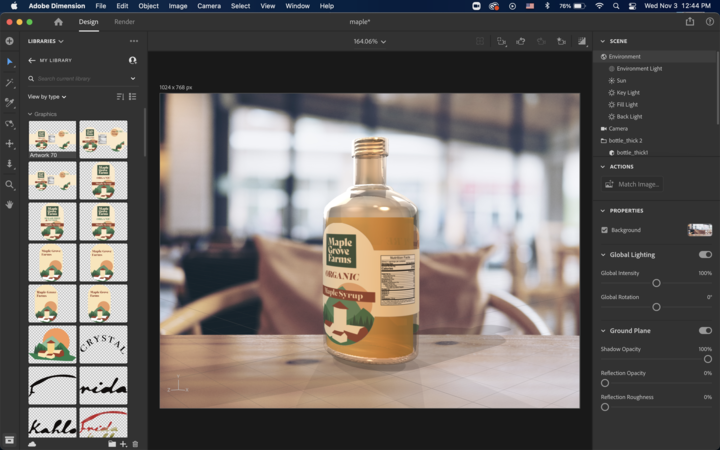Switch to the Design tab
Screen dimensions: 720x450
[88, 22]
